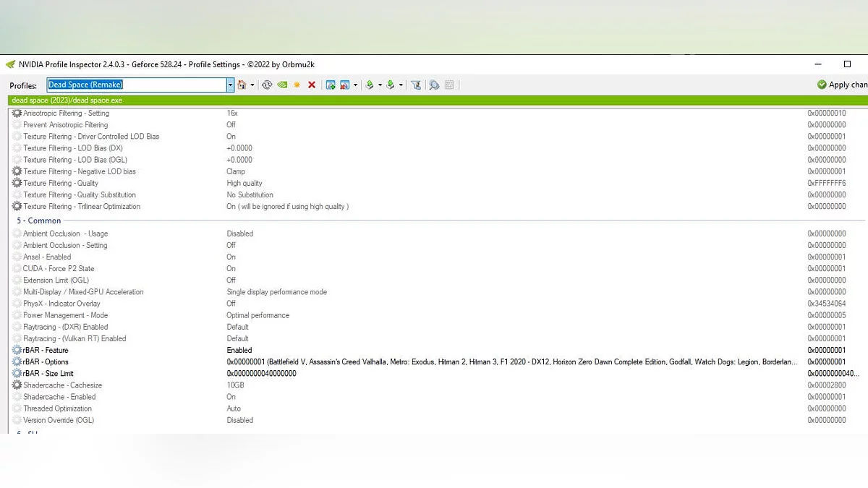
Task: Click gear icon beside rBAR - Size Limit
Action: pos(17,373)
